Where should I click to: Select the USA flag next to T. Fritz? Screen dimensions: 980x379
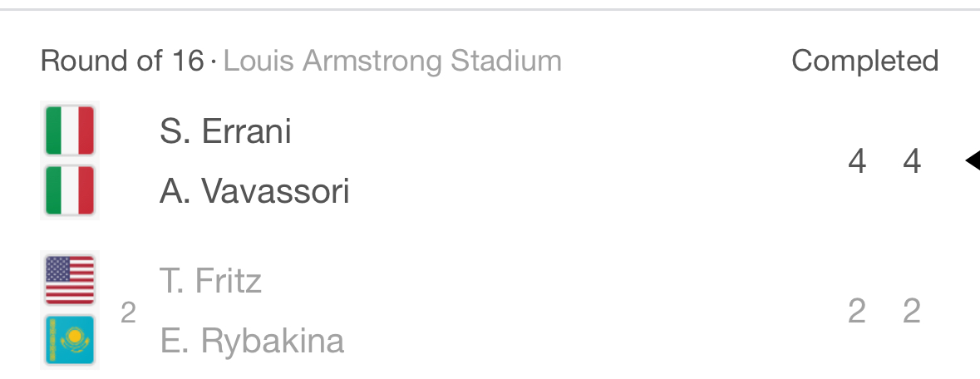tap(70, 280)
